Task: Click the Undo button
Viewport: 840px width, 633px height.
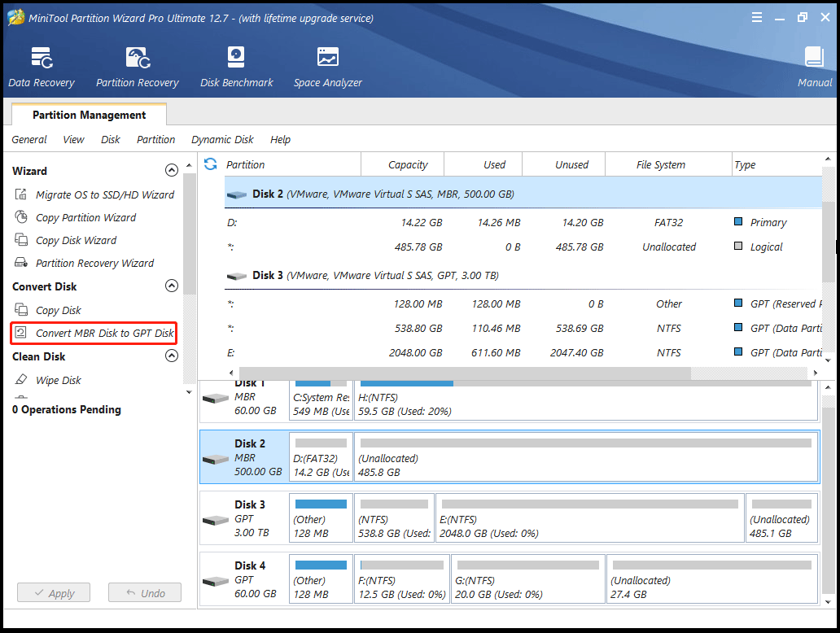Action: click(x=145, y=592)
